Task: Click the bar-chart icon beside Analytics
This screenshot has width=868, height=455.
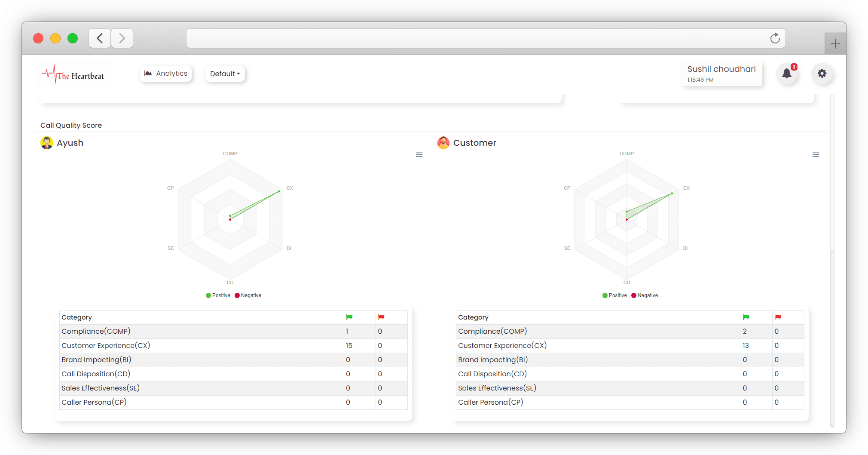Action: click(149, 73)
